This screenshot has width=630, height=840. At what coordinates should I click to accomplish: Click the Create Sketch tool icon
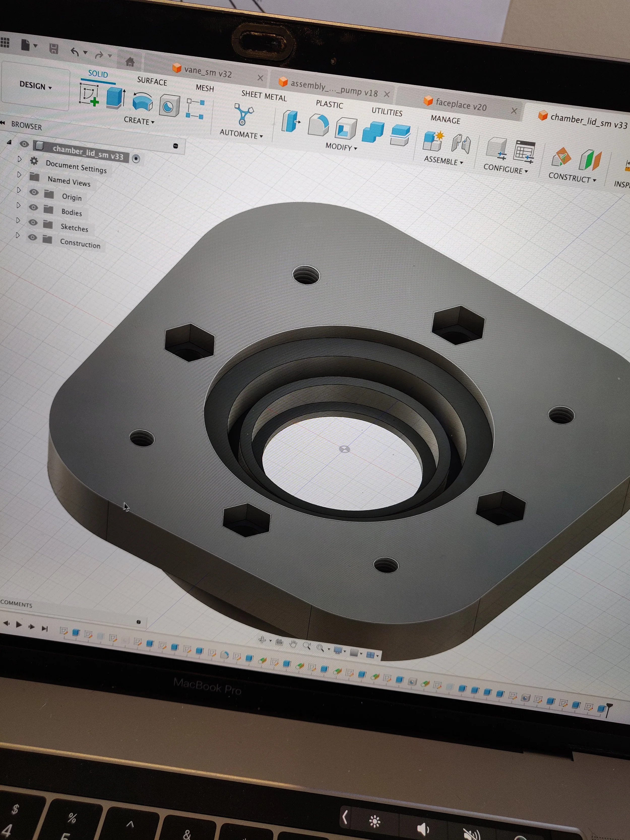pos(89,94)
